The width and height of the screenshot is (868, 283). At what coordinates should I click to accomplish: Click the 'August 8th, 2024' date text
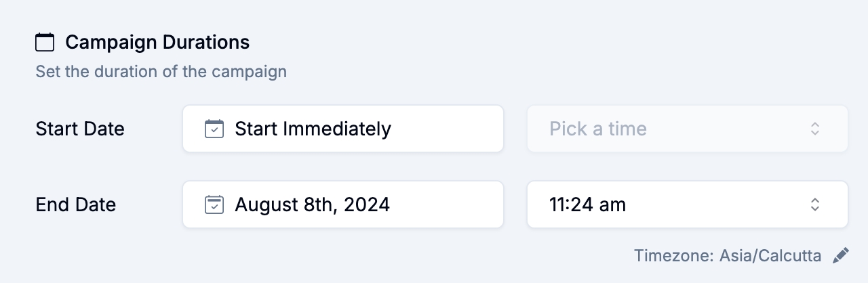click(x=312, y=204)
